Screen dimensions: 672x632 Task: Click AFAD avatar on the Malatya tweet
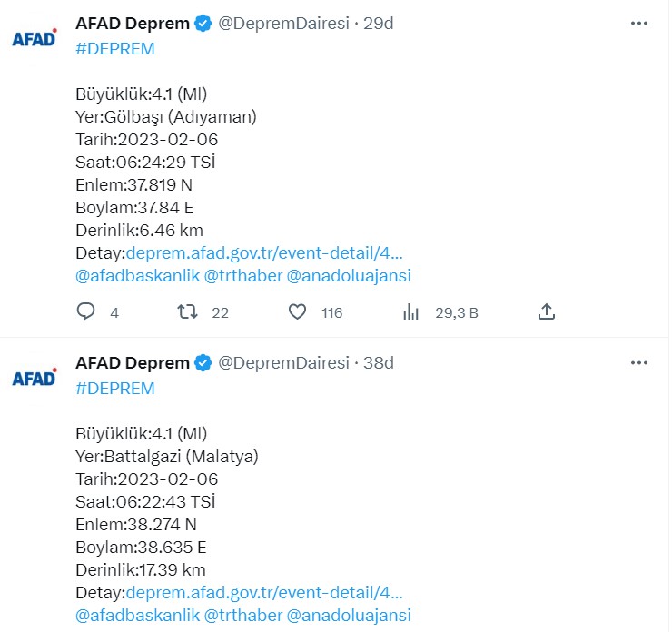[x=35, y=378]
